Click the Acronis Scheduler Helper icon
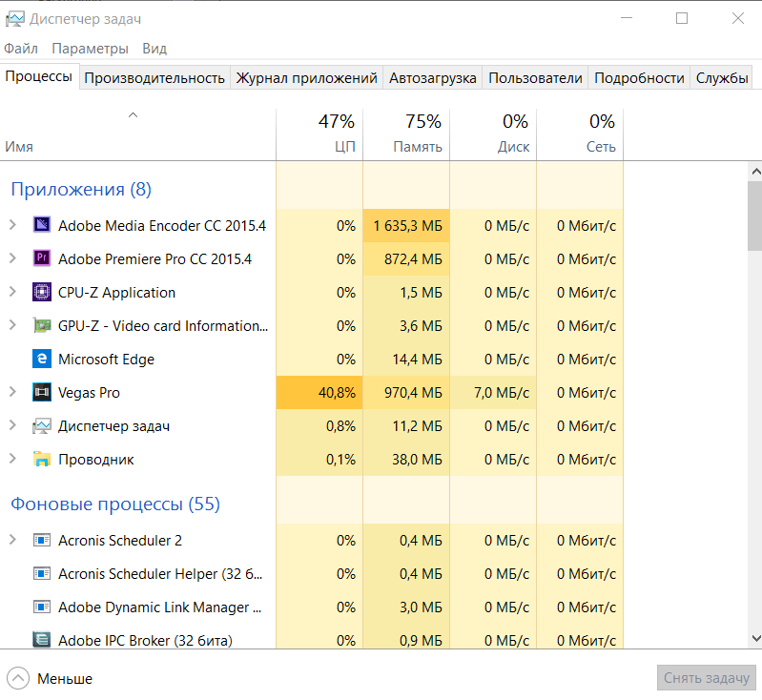The image size is (762, 700). pyautogui.click(x=42, y=573)
